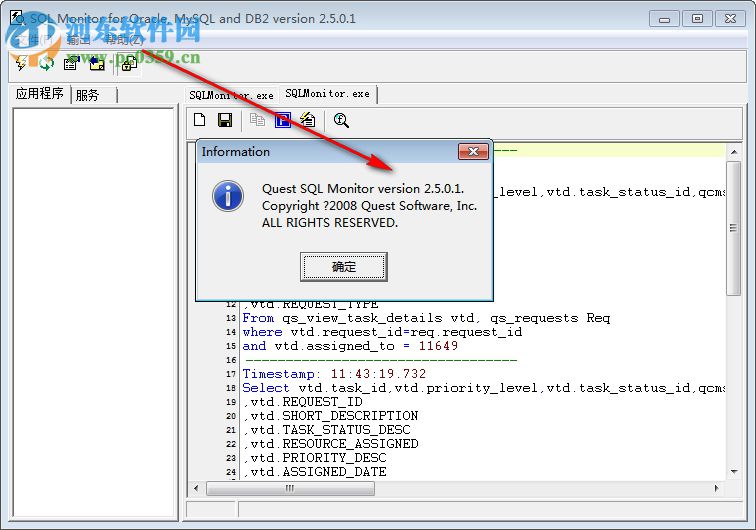
Task: Maximize the SQL Monitor window
Action: pos(697,19)
